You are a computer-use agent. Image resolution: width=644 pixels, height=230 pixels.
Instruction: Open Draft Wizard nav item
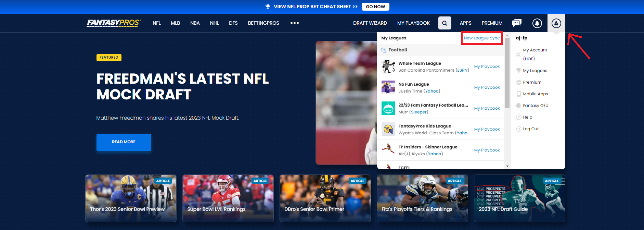(370, 23)
